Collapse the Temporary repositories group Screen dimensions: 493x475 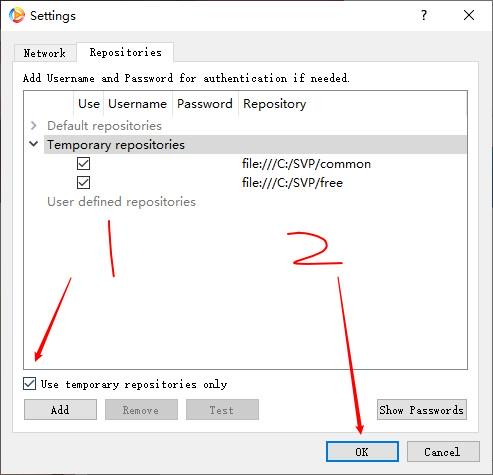click(33, 144)
